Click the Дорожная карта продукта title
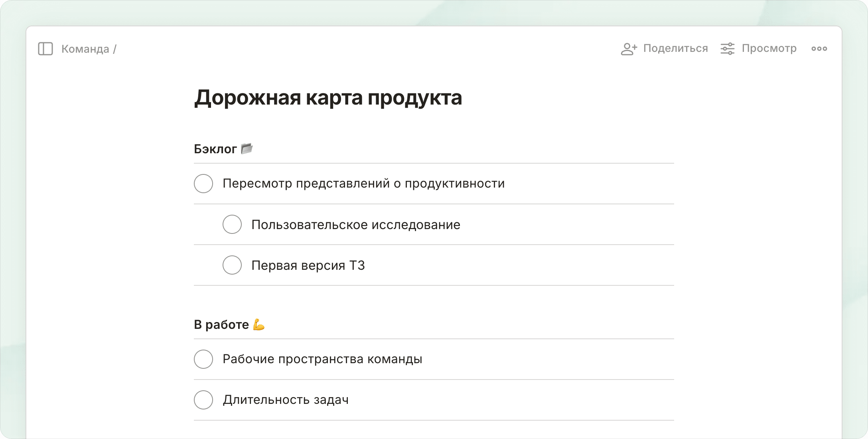 tap(328, 97)
